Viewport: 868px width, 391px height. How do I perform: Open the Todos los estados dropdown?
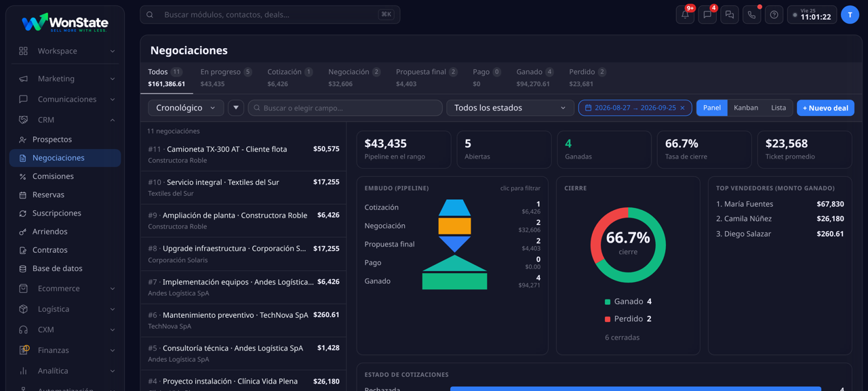pyautogui.click(x=510, y=108)
